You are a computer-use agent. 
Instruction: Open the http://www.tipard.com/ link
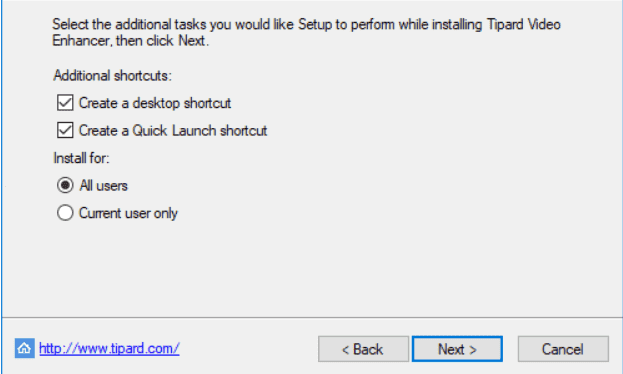coord(109,349)
